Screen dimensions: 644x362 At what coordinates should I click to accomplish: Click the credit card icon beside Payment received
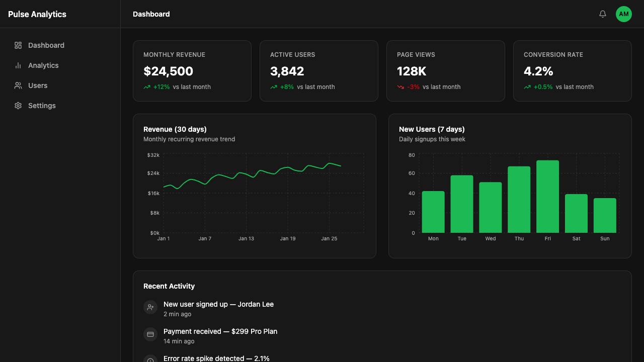[150, 334]
